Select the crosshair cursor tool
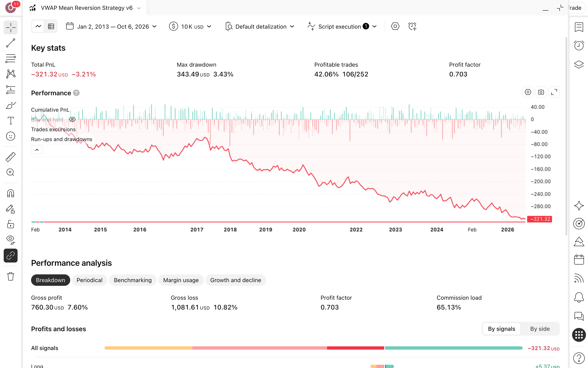The height and width of the screenshot is (368, 588). coord(11,28)
